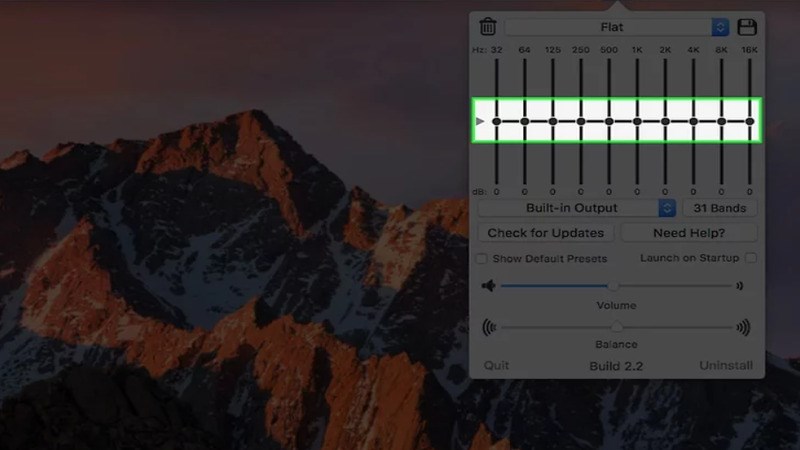
Task: Quit the equalizer app
Action: pos(496,365)
